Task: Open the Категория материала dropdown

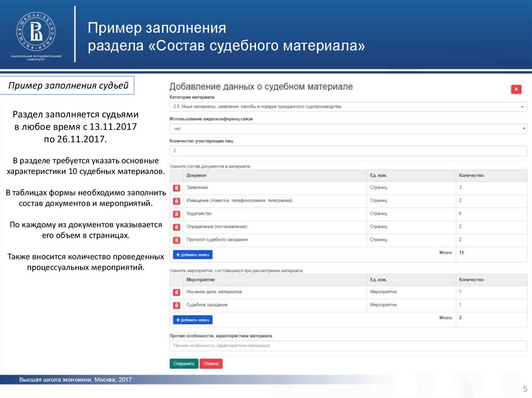Action: click(348, 107)
